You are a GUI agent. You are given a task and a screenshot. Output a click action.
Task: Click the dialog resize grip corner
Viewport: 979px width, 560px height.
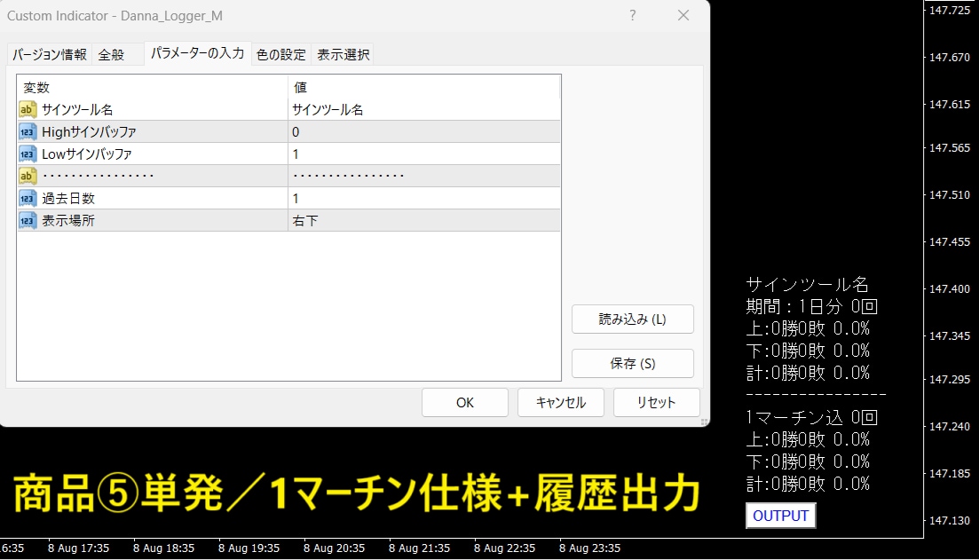704,422
